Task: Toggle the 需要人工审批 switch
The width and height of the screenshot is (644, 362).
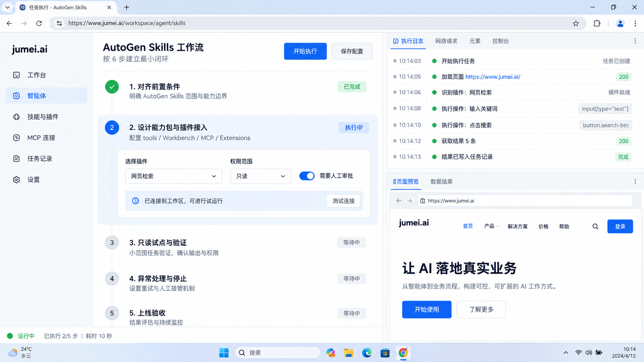Action: [307, 176]
